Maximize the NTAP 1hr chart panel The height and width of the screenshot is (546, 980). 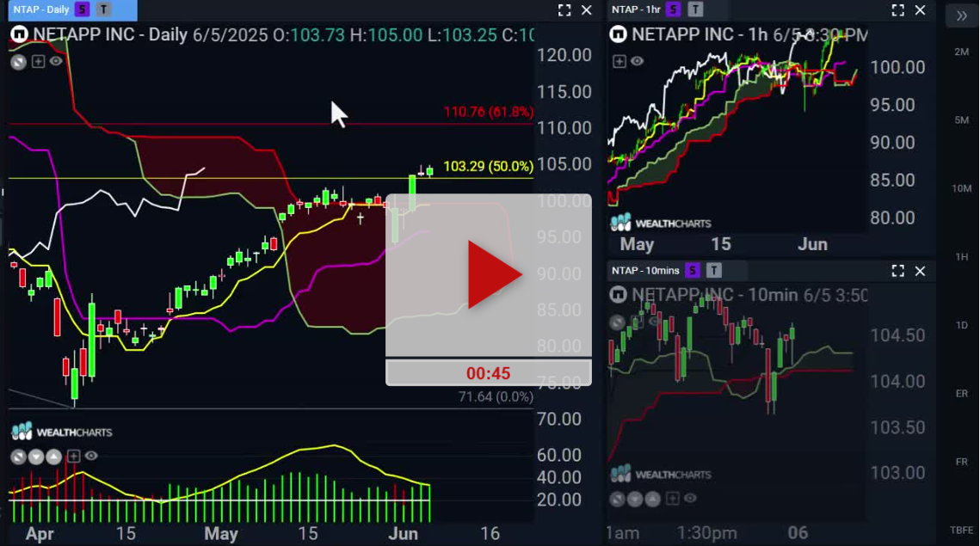point(898,10)
